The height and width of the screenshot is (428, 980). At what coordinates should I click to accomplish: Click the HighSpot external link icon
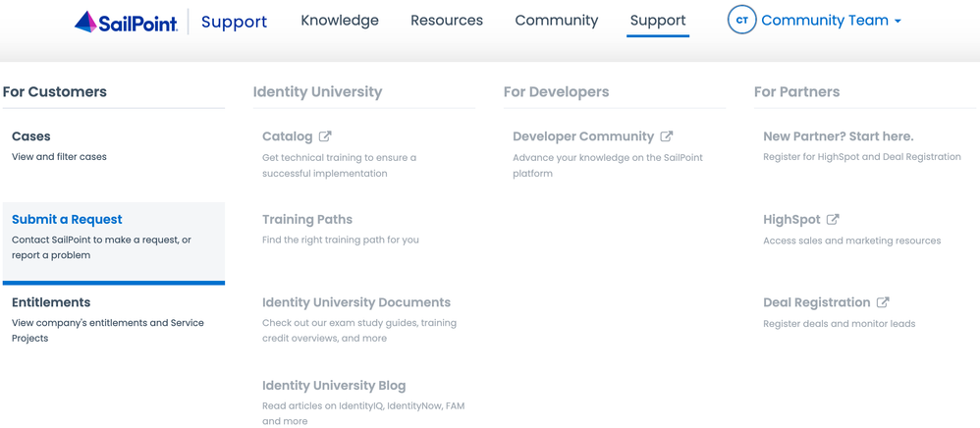pos(833,220)
